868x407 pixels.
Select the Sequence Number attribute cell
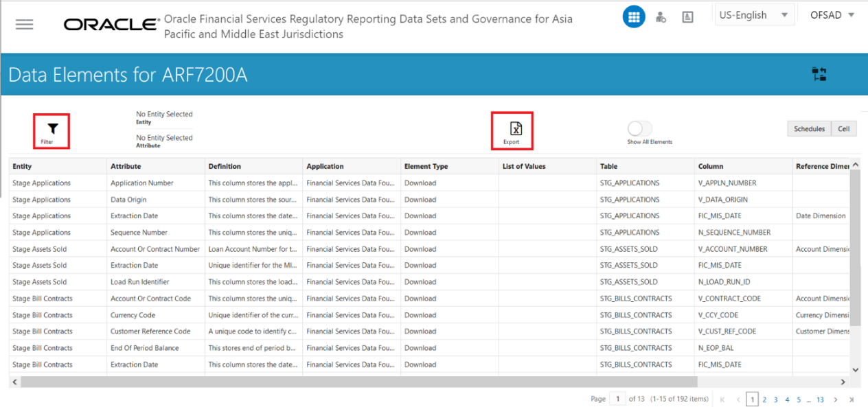tap(156, 233)
